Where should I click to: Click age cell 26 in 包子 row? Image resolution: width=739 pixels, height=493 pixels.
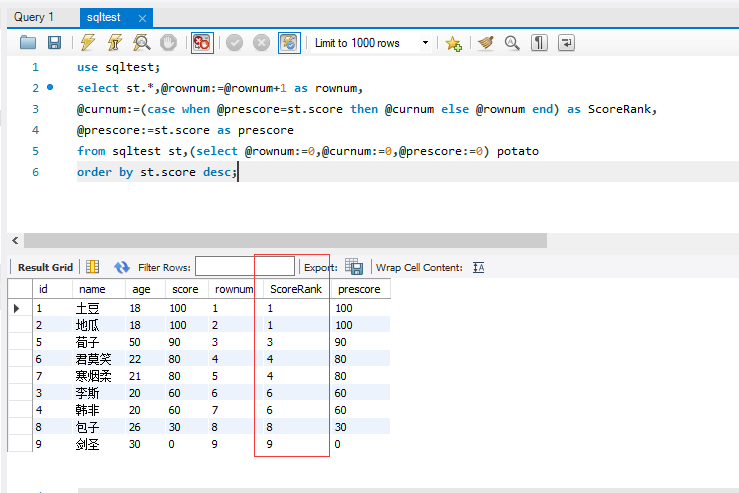pyautogui.click(x=145, y=427)
